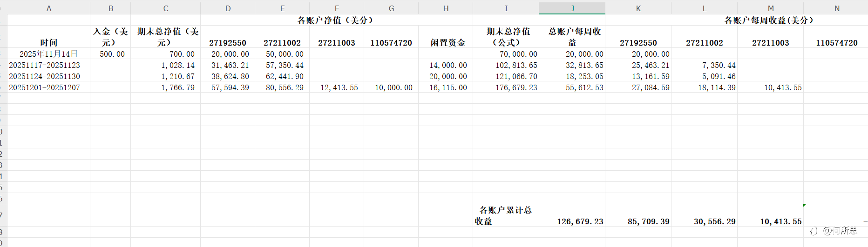The width and height of the screenshot is (868, 247).
Task: Click the idle funds cell 16,115.00
Action: (446, 87)
